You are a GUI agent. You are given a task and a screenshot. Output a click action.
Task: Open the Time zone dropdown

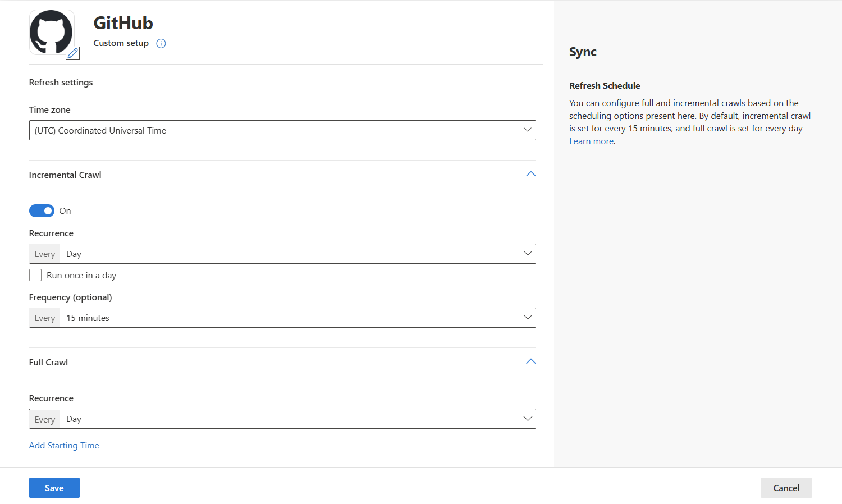tap(282, 130)
